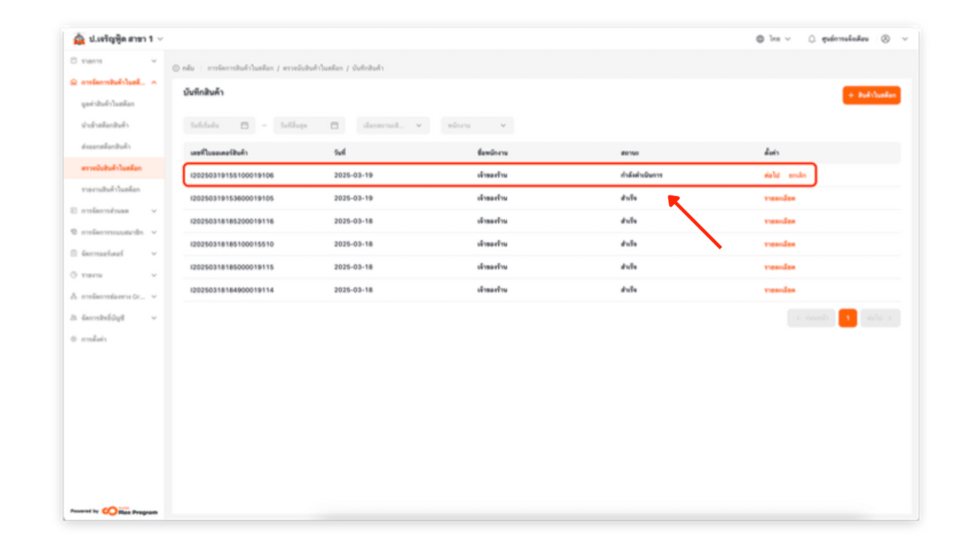
Task: Click details link for record ending 19105
Action: (779, 198)
